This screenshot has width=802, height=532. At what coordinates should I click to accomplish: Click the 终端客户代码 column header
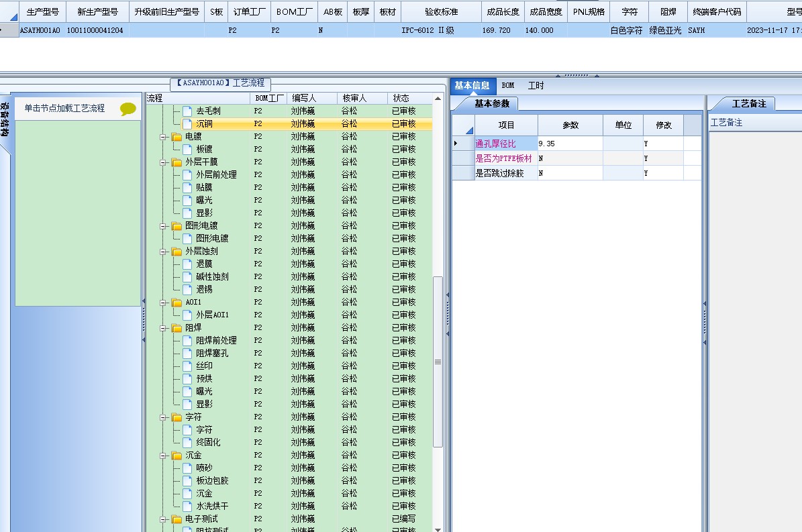[717, 12]
